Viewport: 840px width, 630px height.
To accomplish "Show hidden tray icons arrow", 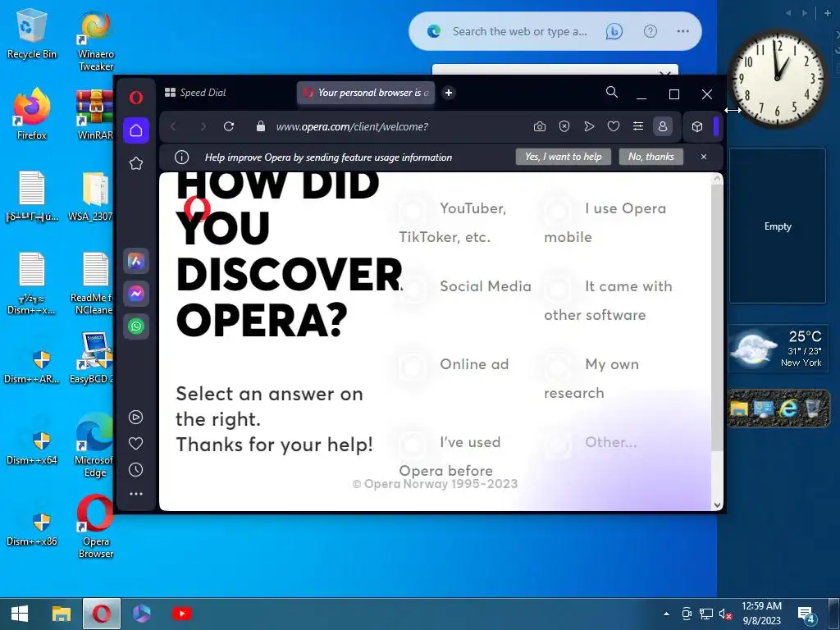I will tap(666, 614).
